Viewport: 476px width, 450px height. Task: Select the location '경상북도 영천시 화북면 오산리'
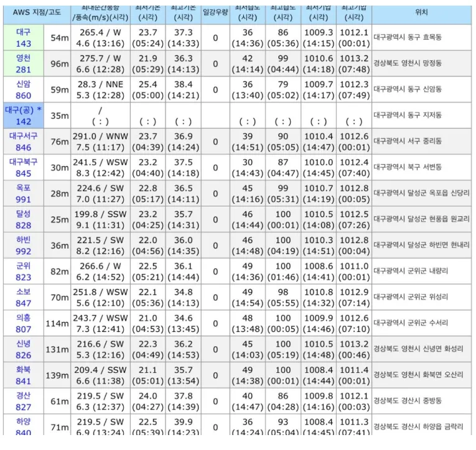coord(418,375)
